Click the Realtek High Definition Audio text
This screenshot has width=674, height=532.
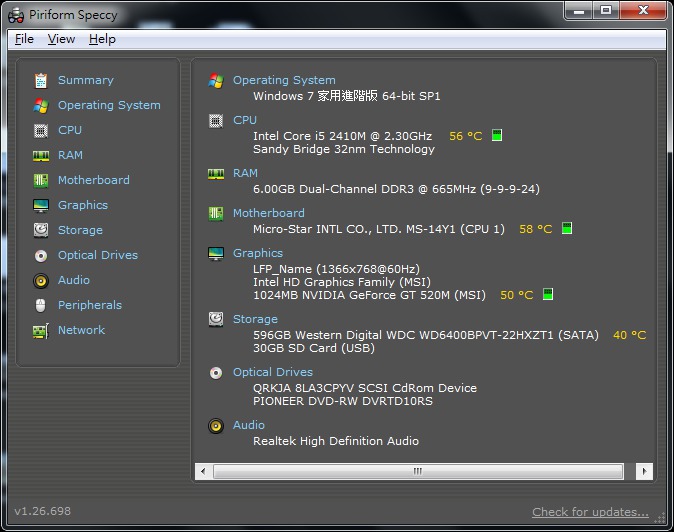(x=336, y=441)
